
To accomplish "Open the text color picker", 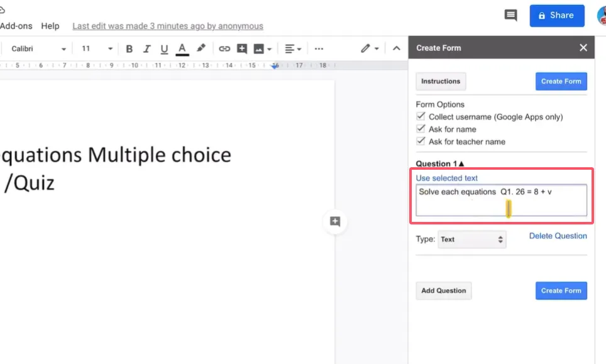I will click(x=182, y=49).
